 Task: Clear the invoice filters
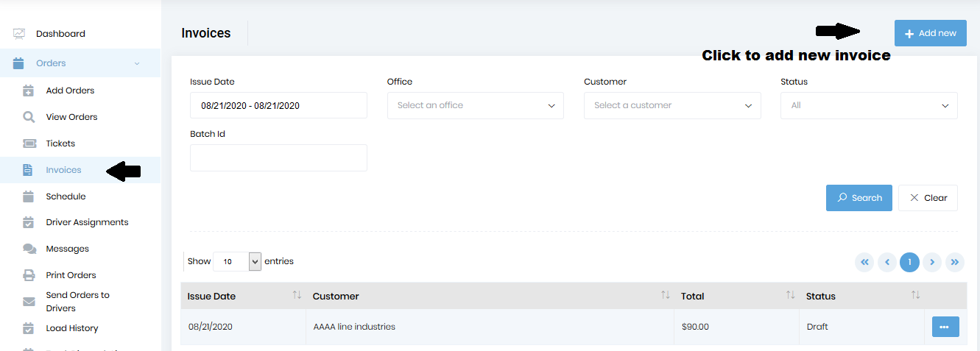[928, 198]
